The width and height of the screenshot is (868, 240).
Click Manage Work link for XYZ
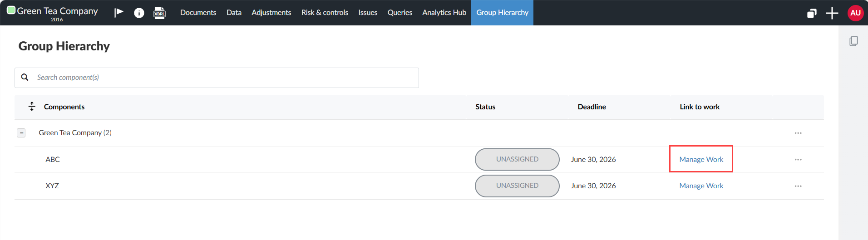(701, 186)
